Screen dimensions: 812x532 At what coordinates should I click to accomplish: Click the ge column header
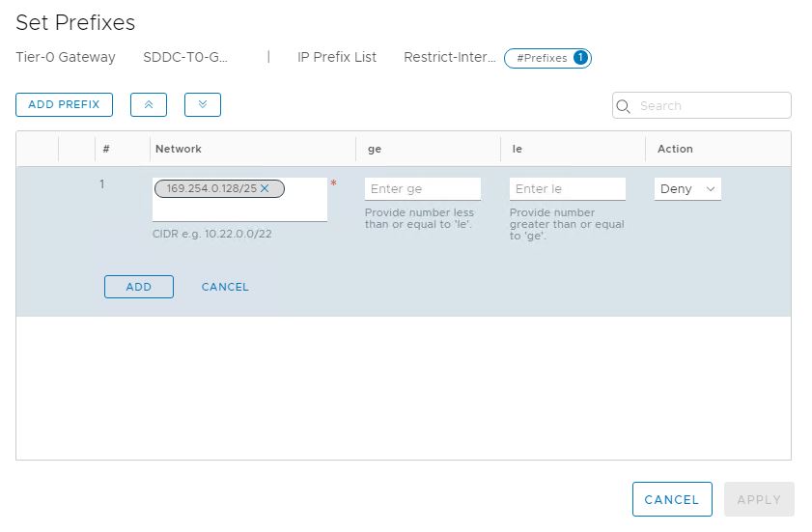coord(375,150)
